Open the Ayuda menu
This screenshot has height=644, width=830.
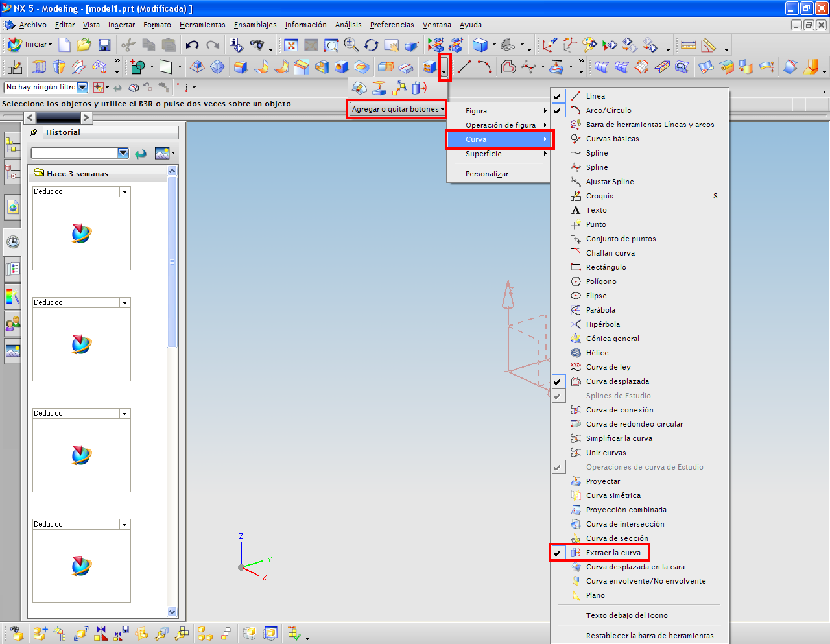[x=471, y=25]
